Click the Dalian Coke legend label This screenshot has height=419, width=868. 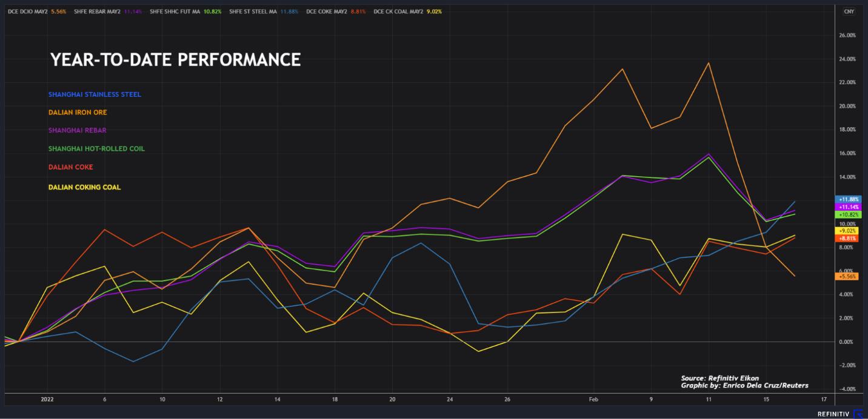pyautogui.click(x=70, y=167)
